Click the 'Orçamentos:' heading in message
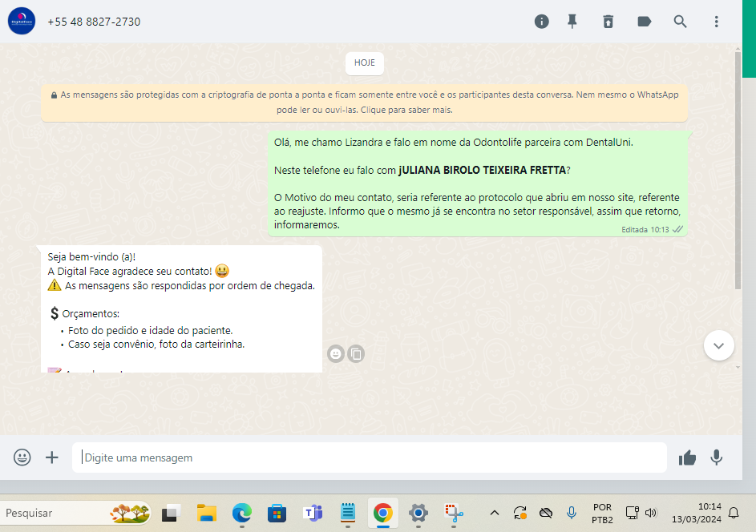This screenshot has height=532, width=756. pos(91,314)
